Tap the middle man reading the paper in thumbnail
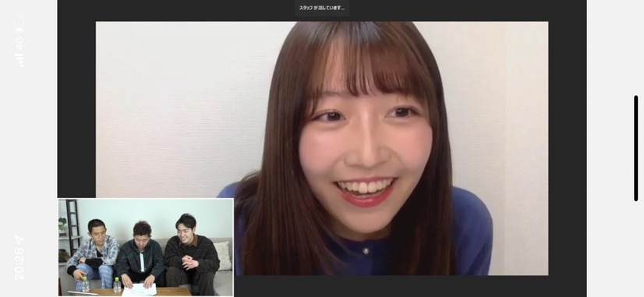The height and width of the screenshot is (297, 644). [x=141, y=255]
